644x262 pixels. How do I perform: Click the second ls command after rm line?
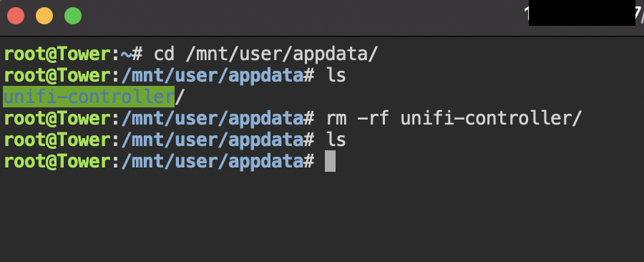tap(336, 140)
